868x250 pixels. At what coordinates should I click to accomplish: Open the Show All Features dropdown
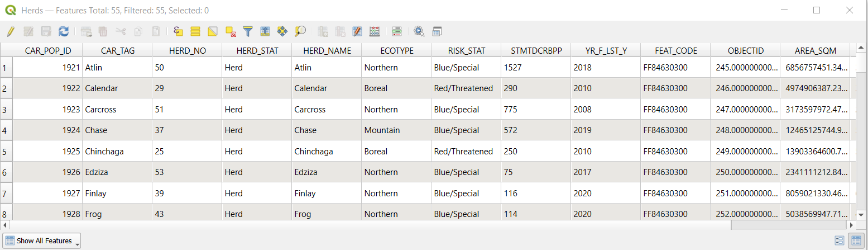point(42,241)
